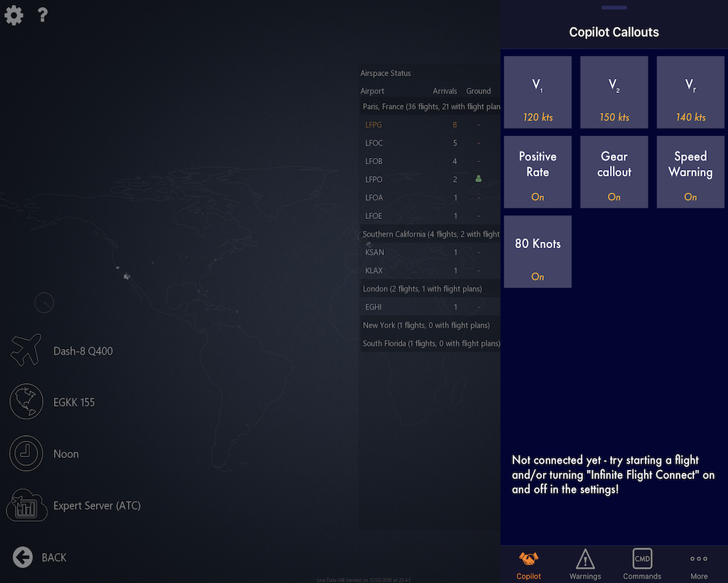
Task: Open the help question mark icon
Action: (x=43, y=15)
